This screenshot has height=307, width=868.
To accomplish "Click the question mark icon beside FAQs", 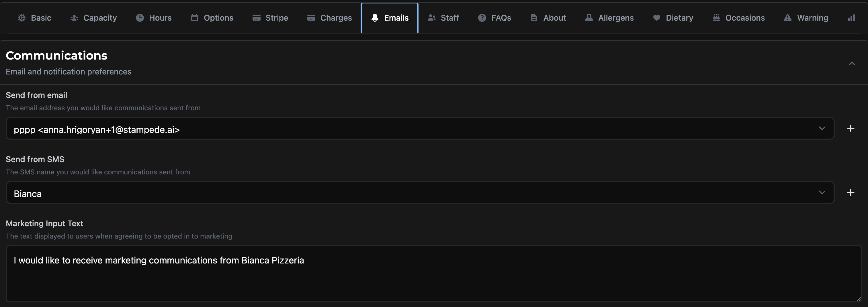I will [x=482, y=18].
